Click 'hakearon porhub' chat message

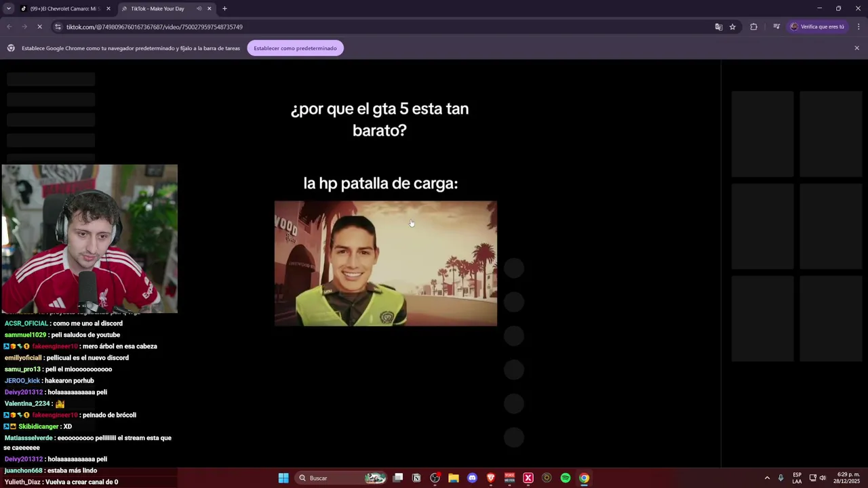pos(69,381)
